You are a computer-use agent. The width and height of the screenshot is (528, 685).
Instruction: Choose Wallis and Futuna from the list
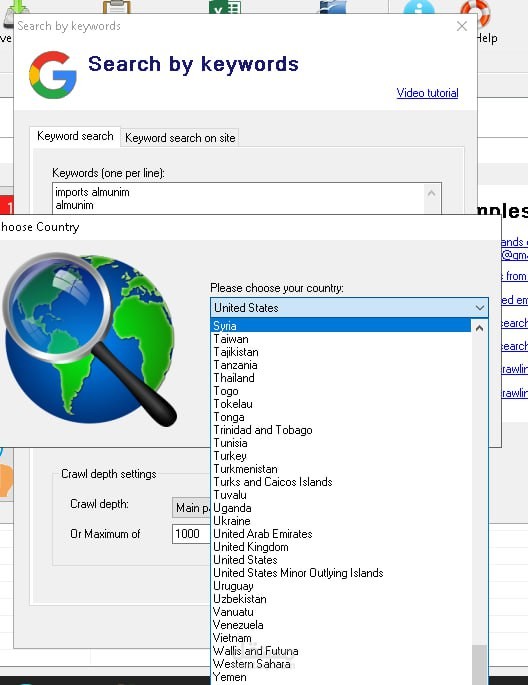tap(341, 651)
